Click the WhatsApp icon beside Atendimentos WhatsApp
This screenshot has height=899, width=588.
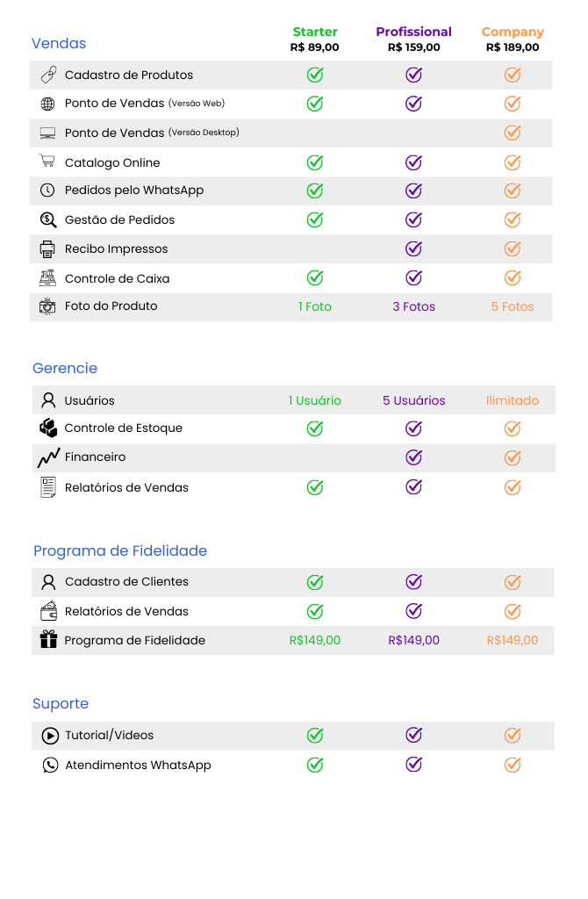pos(50,765)
